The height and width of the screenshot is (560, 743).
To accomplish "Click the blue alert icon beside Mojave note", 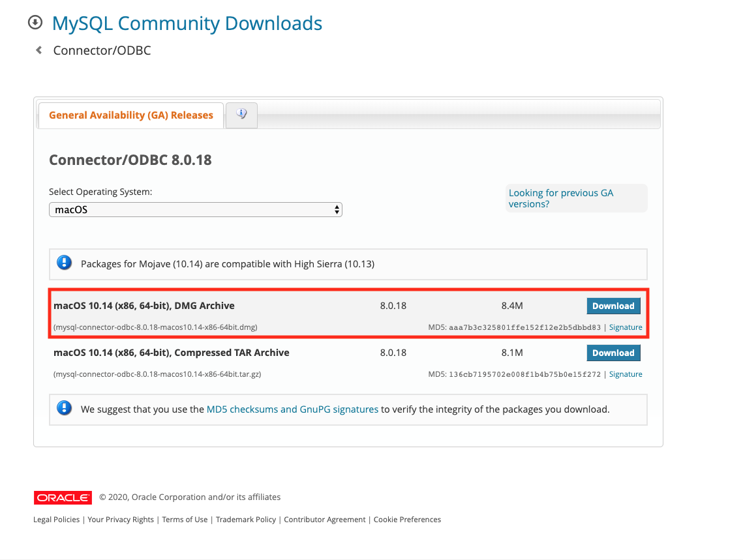I will [64, 262].
